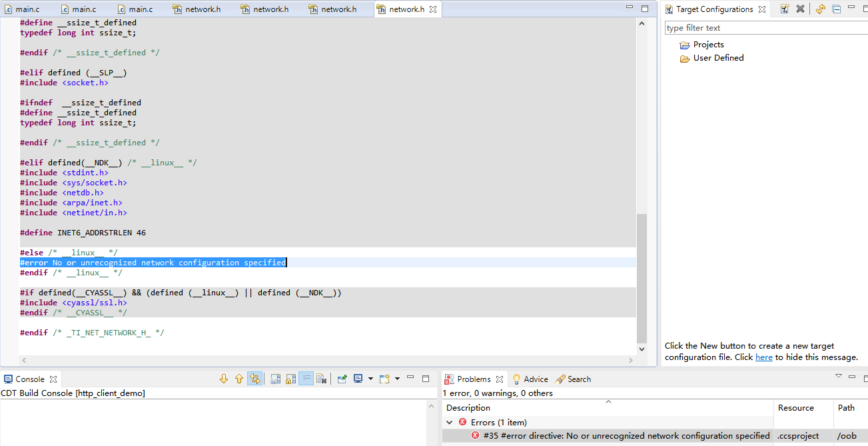Toggle Scroll Lock in the Console
The width and height of the screenshot is (868, 446).
tap(291, 379)
